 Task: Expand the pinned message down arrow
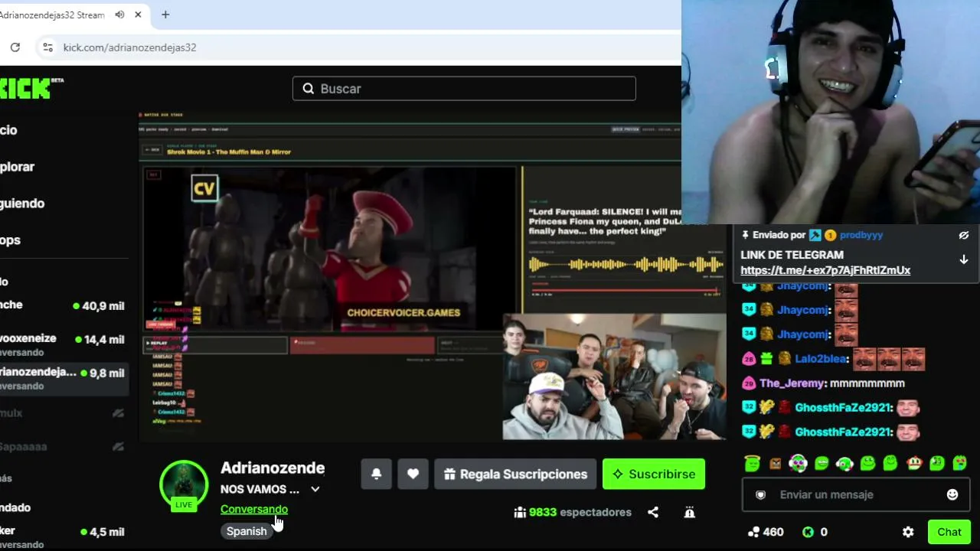click(x=964, y=259)
